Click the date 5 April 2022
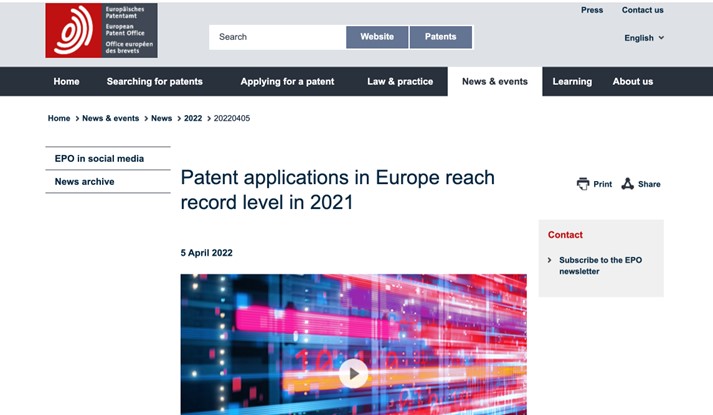 tap(206, 253)
